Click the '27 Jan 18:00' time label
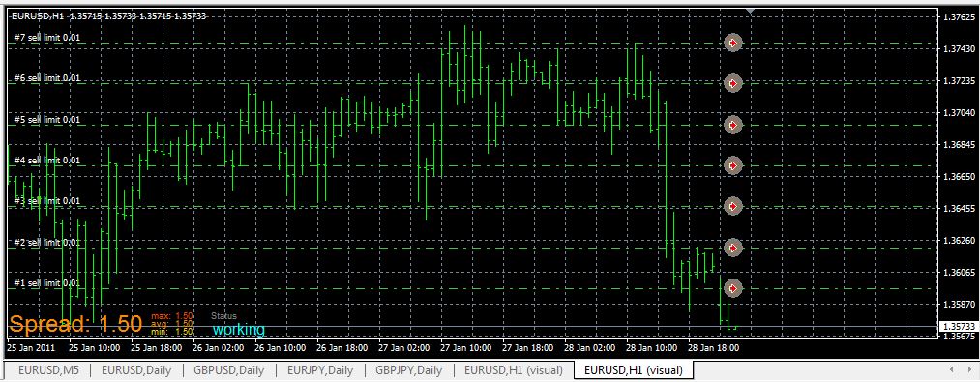980x382 pixels. [x=528, y=347]
